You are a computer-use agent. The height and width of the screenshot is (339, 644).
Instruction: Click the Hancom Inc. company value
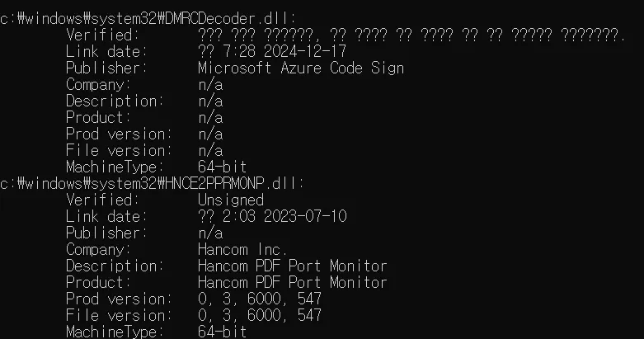pyautogui.click(x=242, y=249)
